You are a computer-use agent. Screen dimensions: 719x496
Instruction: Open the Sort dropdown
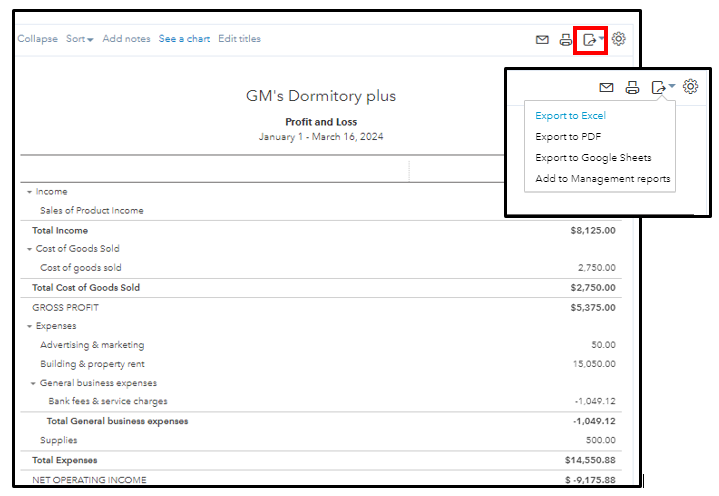[x=79, y=39]
